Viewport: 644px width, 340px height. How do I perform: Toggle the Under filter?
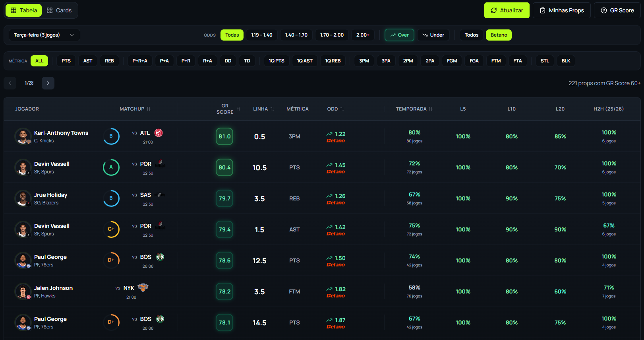click(433, 35)
